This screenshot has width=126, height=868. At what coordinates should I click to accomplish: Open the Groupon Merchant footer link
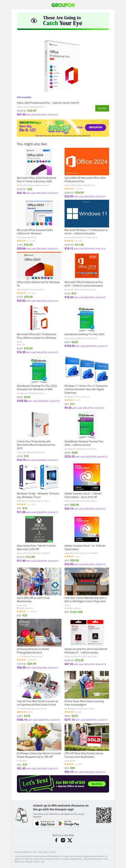23,852
